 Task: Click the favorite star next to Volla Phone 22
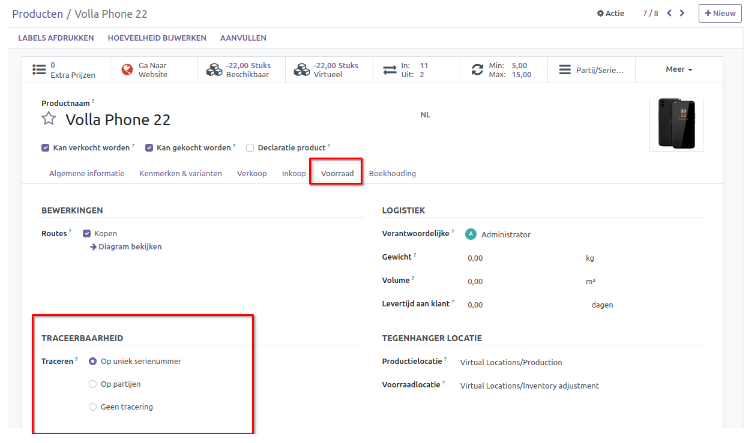click(48, 120)
